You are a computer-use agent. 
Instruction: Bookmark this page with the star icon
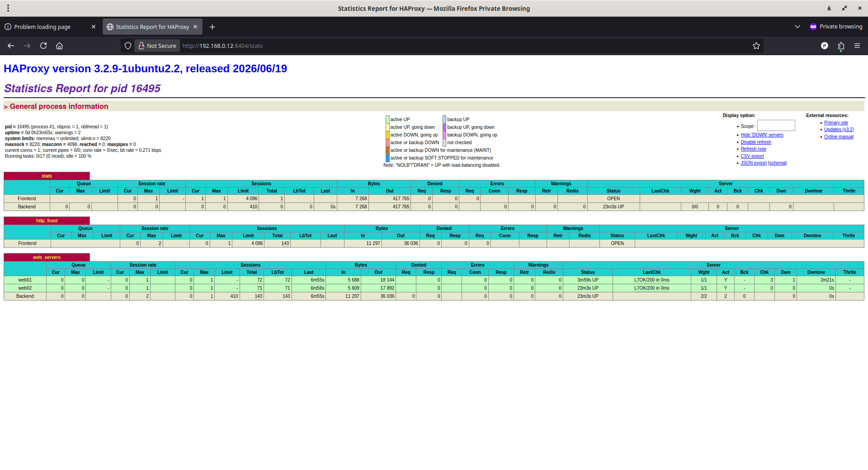[756, 46]
